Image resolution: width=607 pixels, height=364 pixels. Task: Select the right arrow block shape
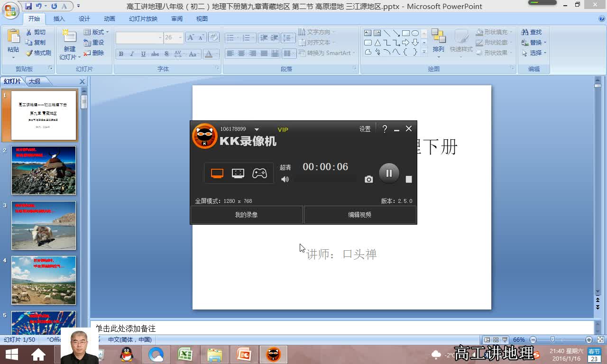click(x=405, y=43)
